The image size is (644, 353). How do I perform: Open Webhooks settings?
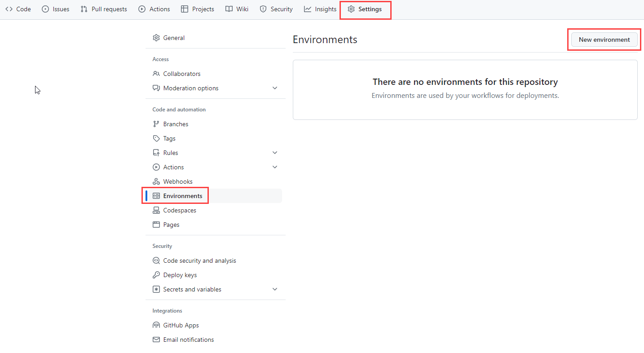point(214,181)
